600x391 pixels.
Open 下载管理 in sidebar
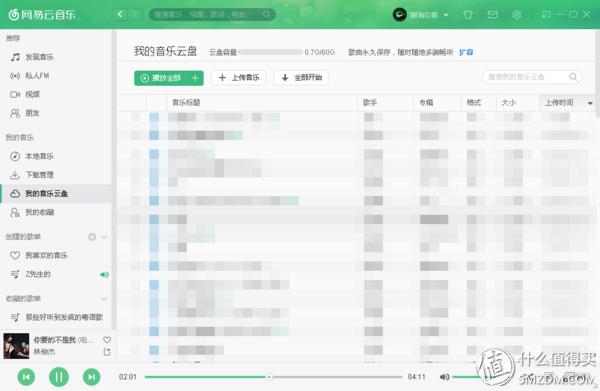click(56, 175)
